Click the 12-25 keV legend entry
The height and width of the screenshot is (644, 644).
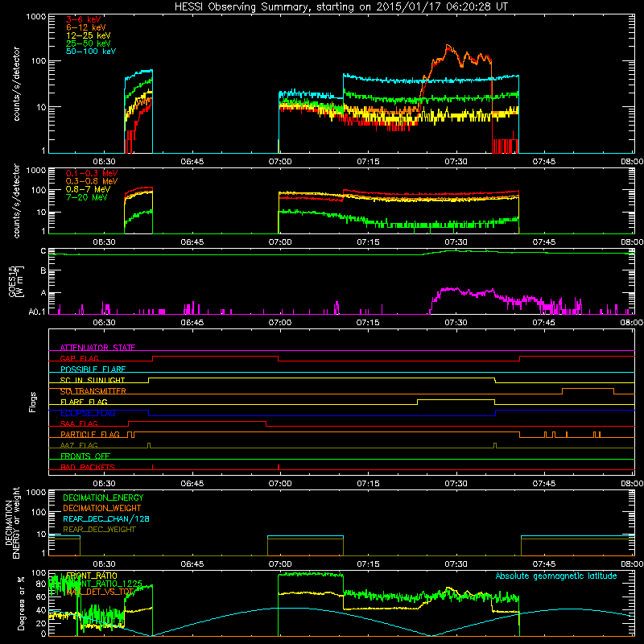pos(89,35)
